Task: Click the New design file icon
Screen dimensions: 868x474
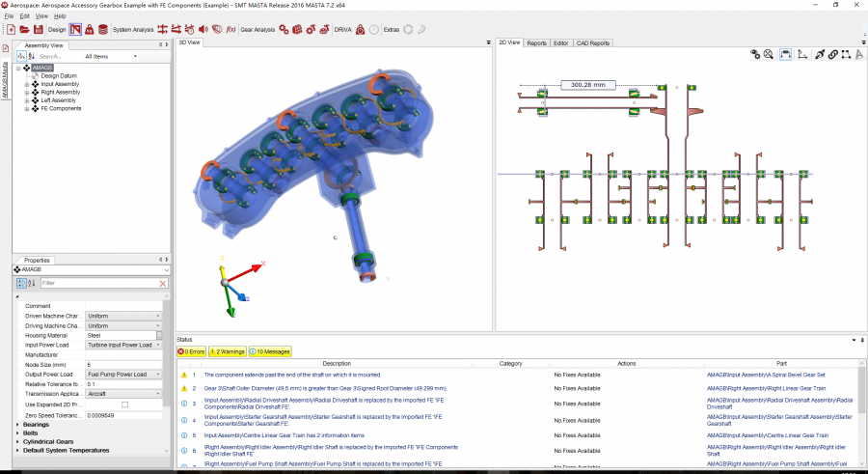Action: click(x=11, y=29)
